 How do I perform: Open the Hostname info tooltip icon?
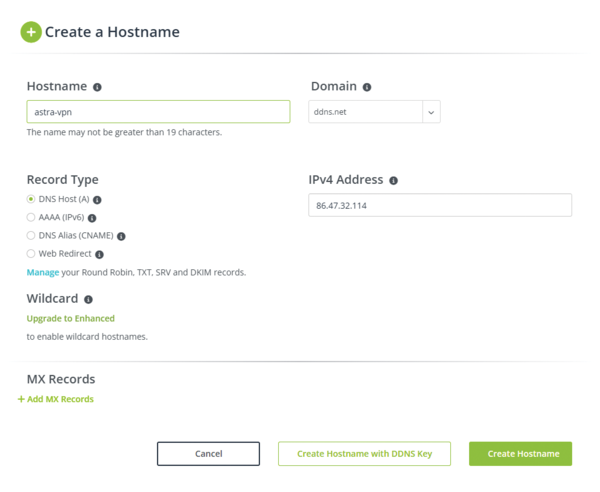[x=98, y=87]
